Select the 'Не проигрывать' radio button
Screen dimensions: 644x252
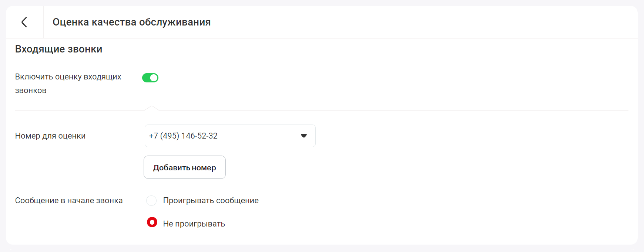coord(152,222)
